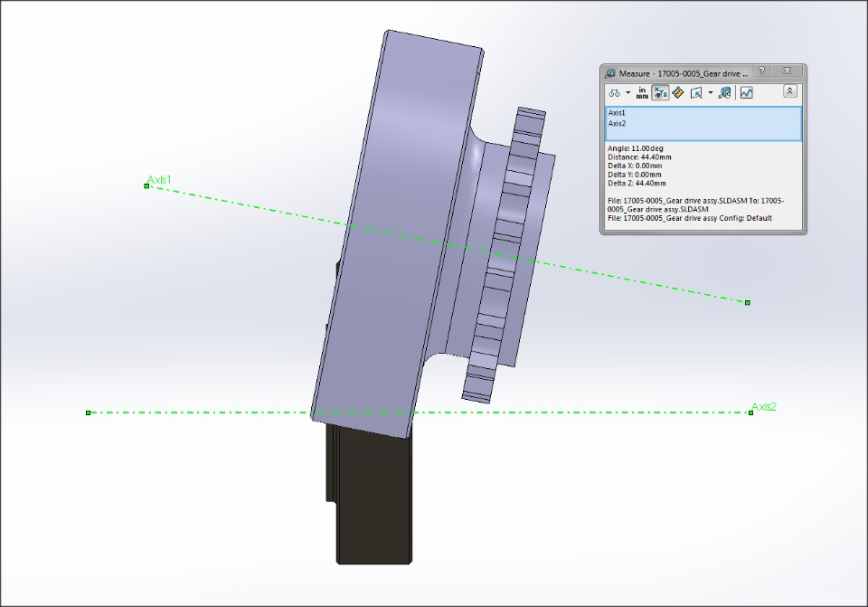
Task: Click the Axis1 label in the viewport
Action: coord(159,180)
